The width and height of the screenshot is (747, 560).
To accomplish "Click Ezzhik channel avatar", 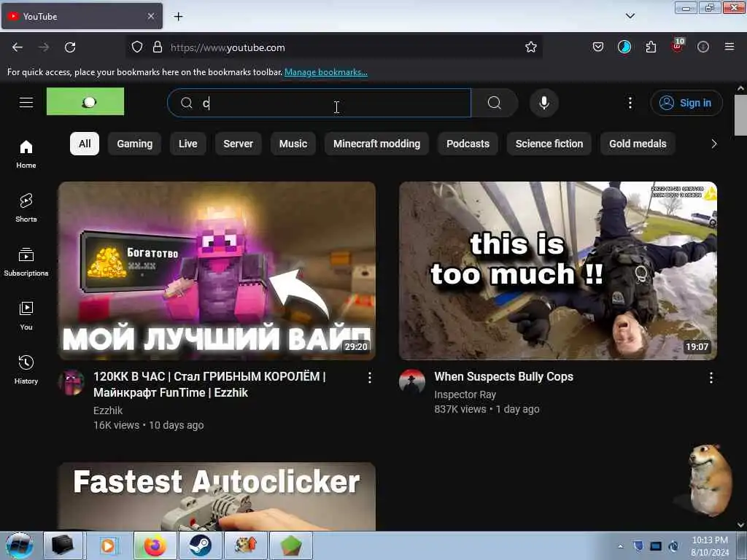I will (x=71, y=382).
